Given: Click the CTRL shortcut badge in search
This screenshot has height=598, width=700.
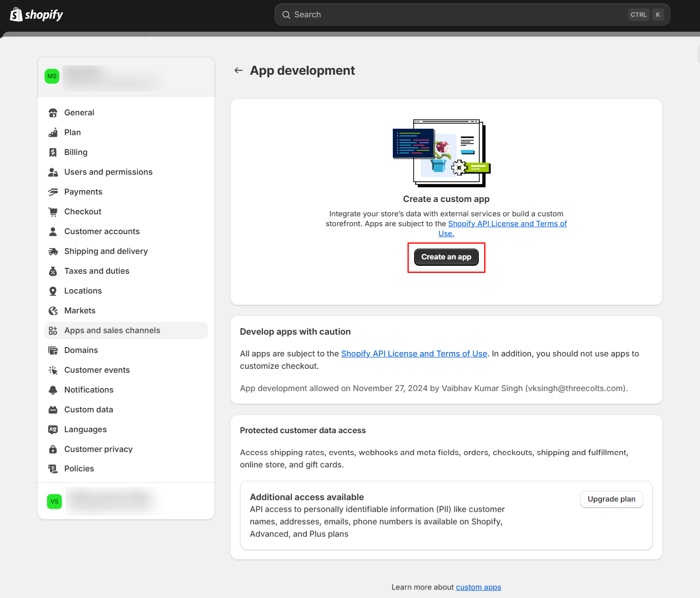Looking at the screenshot, I should click(638, 15).
